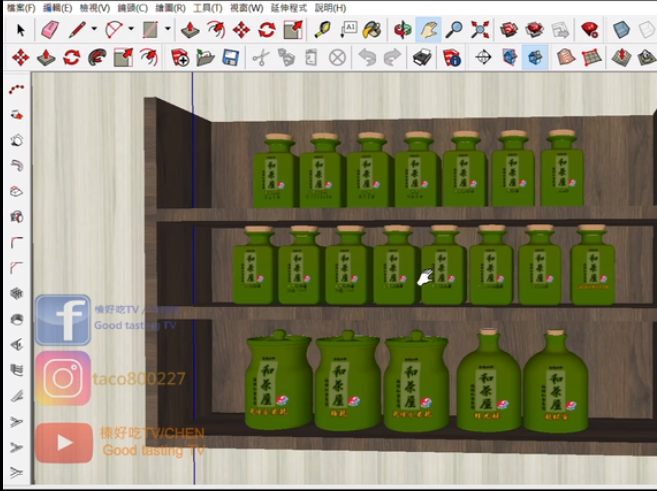Click the Undo arrow icon
This screenshot has height=491, width=657.
[367, 57]
